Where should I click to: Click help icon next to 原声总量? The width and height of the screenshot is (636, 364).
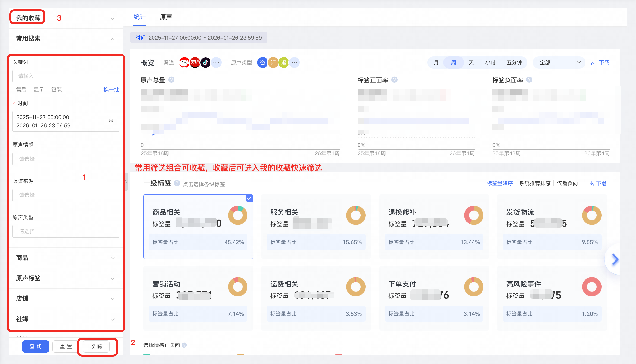[x=171, y=80]
